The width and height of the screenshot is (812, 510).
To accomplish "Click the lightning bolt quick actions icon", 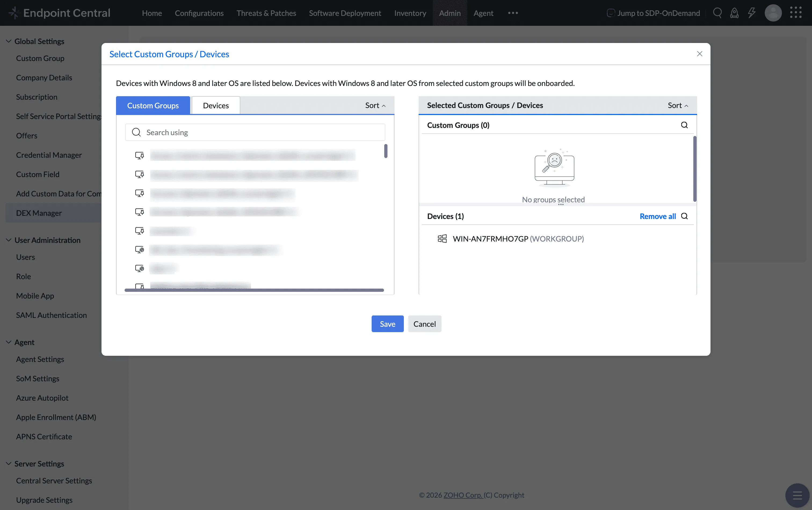I will [x=751, y=13].
